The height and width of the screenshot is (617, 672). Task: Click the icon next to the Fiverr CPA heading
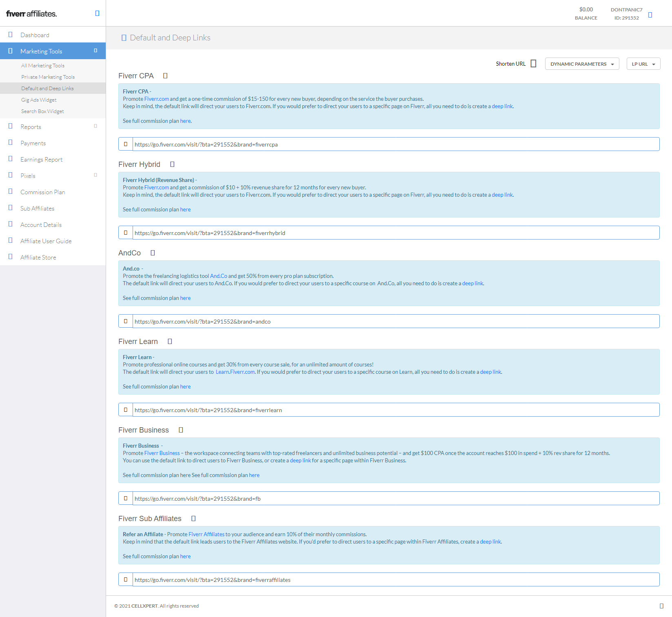(165, 76)
